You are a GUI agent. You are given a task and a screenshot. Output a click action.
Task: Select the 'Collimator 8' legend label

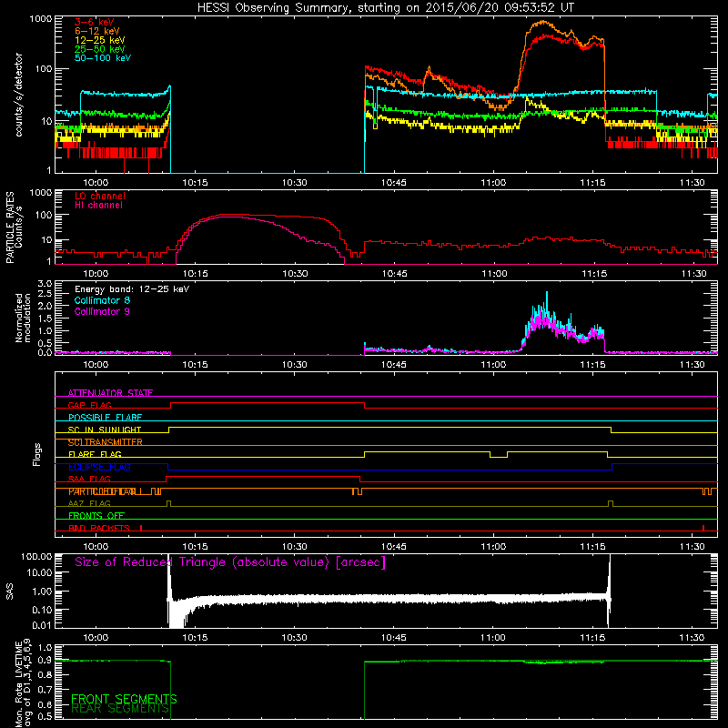(x=102, y=300)
